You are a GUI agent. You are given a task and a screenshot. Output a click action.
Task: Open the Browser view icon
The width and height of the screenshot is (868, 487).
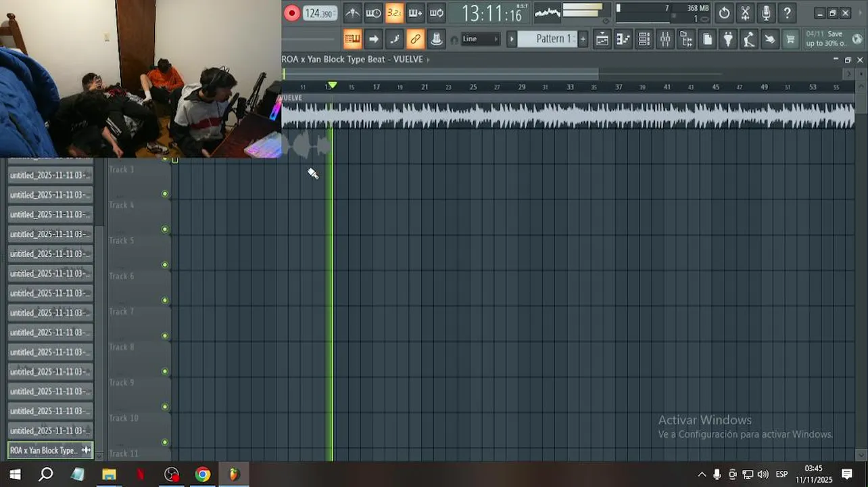point(686,39)
